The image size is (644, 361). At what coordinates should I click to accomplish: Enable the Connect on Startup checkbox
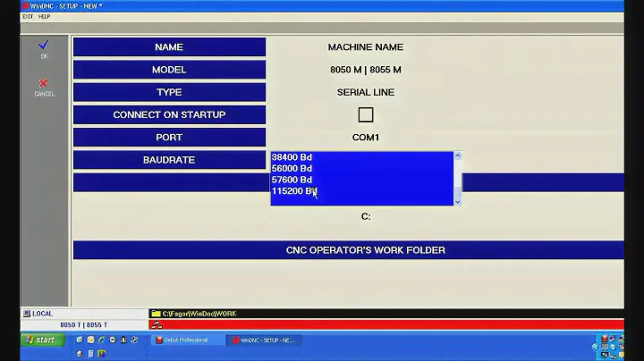[x=365, y=114]
